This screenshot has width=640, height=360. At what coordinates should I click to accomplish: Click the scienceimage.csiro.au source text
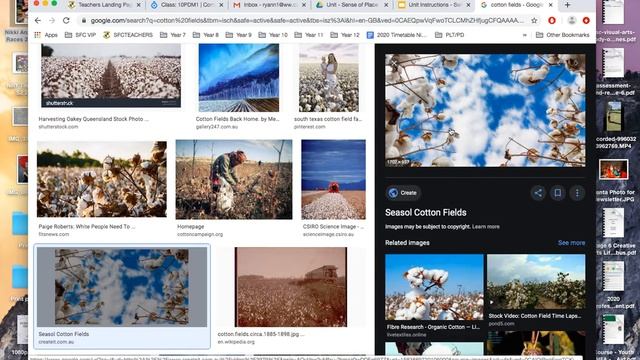tap(329, 234)
